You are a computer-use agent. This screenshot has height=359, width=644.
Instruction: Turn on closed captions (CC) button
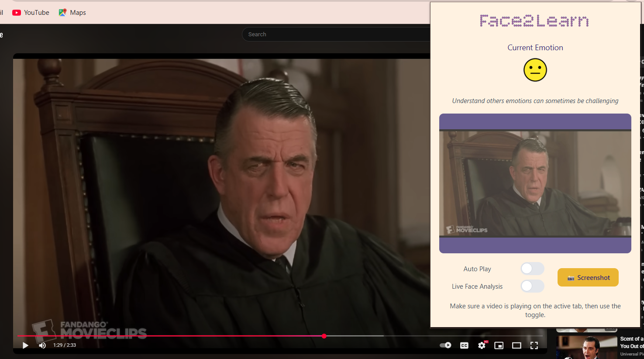point(464,345)
